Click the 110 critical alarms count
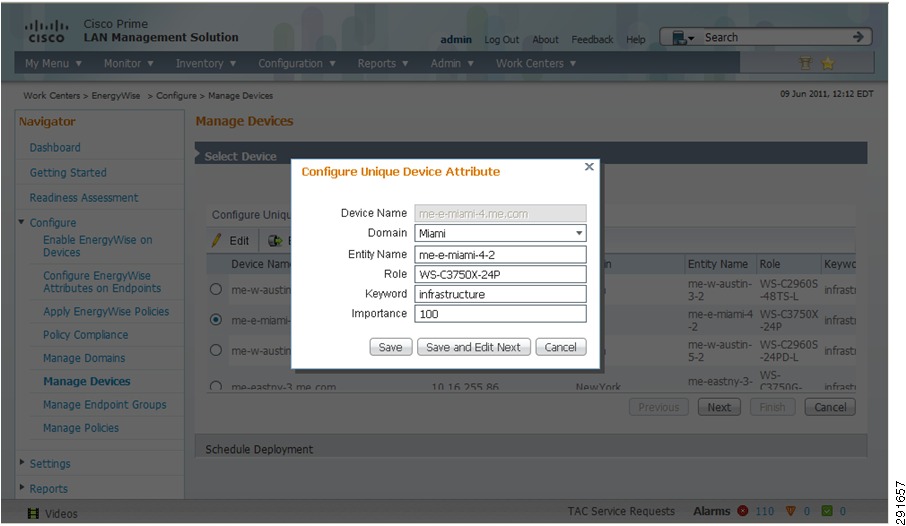Image resolution: width=906 pixels, height=526 pixels. click(x=764, y=511)
